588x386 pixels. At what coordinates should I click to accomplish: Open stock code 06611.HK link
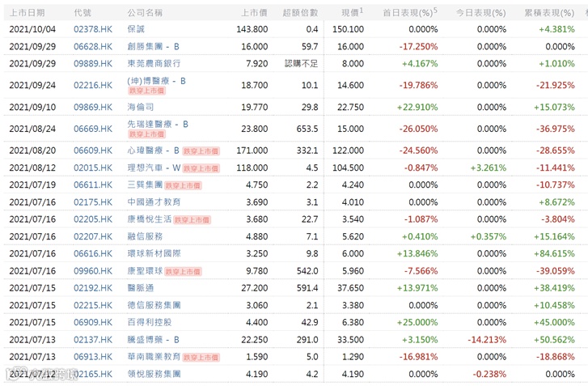click(x=93, y=185)
